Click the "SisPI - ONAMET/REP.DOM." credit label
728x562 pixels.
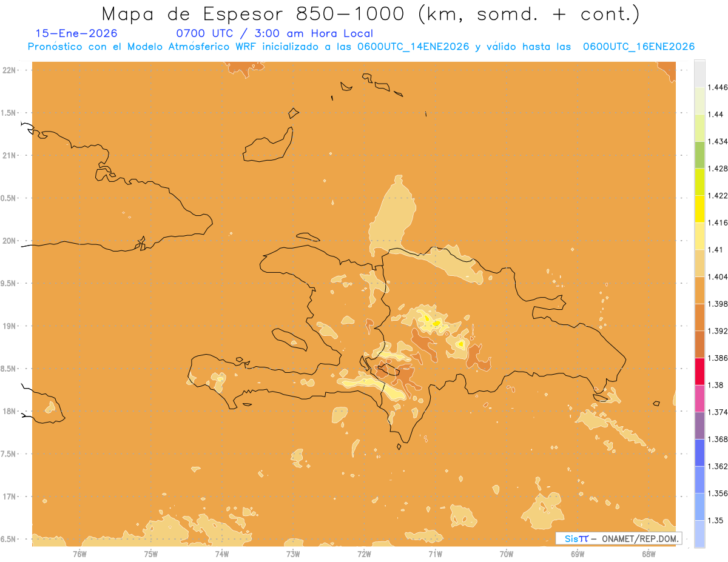(619, 538)
